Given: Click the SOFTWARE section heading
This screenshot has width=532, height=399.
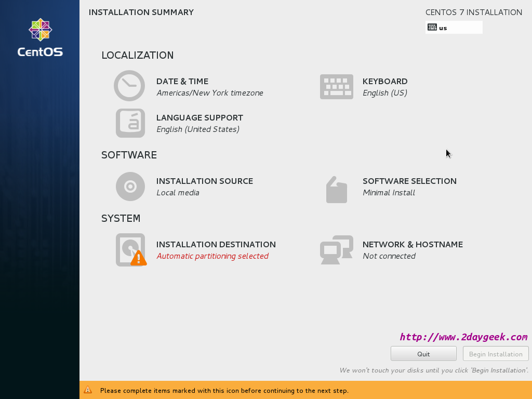Looking at the screenshot, I should (x=129, y=155).
